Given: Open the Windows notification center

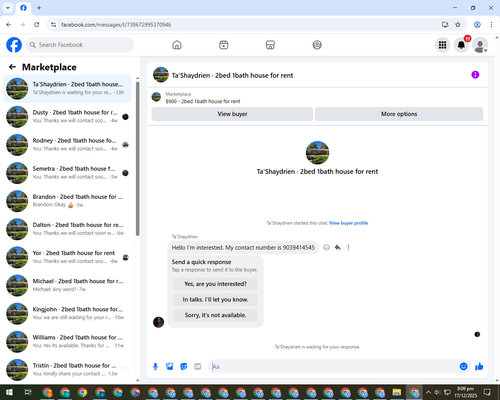Looking at the screenshot, I should pyautogui.click(x=487, y=392).
